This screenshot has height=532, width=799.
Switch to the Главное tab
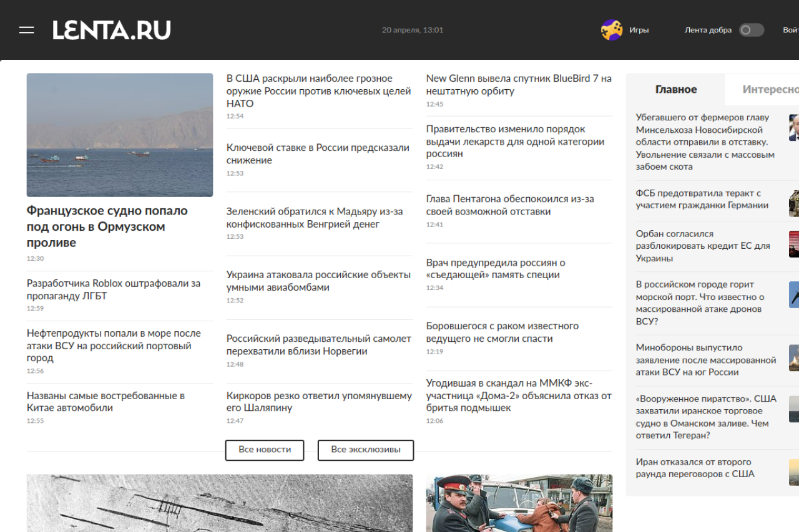[x=675, y=89]
